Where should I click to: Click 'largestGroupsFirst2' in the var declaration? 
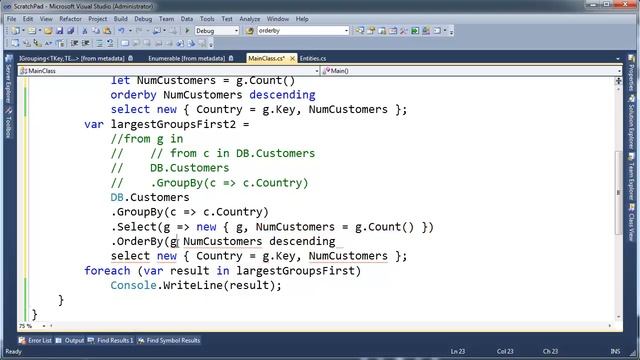(x=173, y=124)
